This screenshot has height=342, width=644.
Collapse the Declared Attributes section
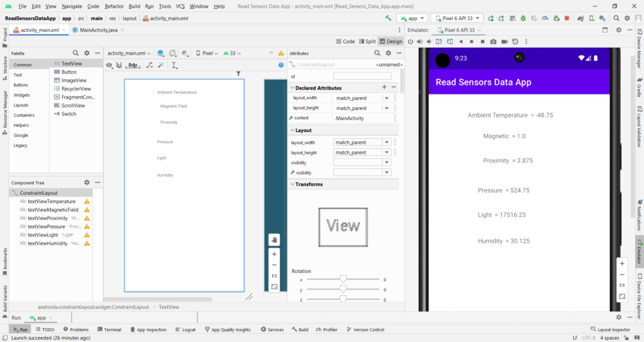pyautogui.click(x=292, y=88)
